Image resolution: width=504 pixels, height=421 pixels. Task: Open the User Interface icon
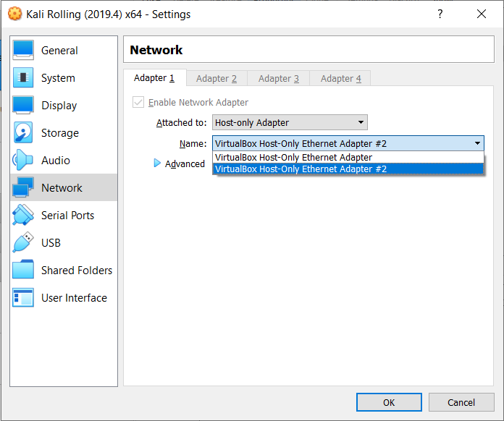(23, 297)
